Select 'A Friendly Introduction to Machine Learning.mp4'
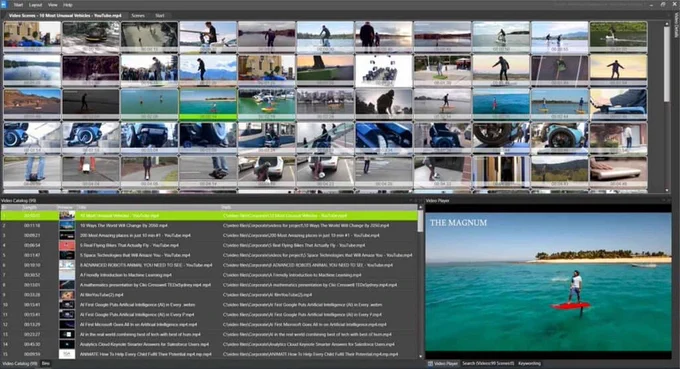 (209, 275)
